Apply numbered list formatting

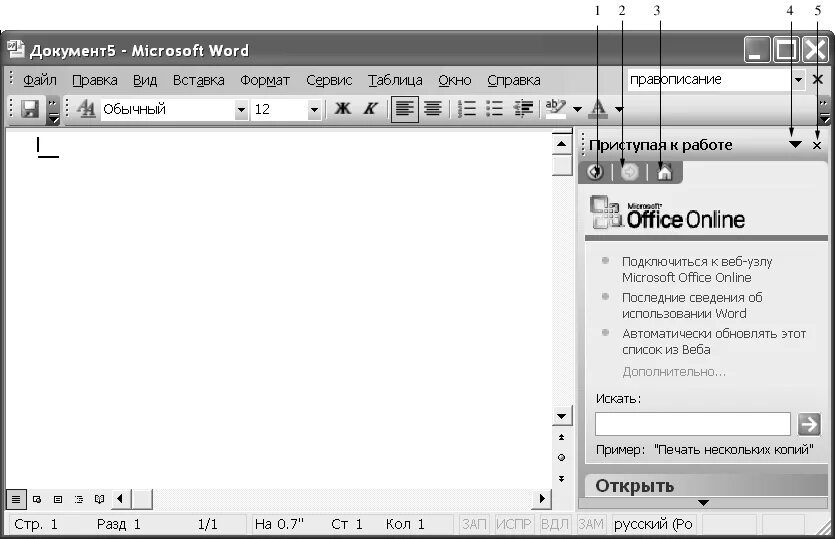(467, 109)
